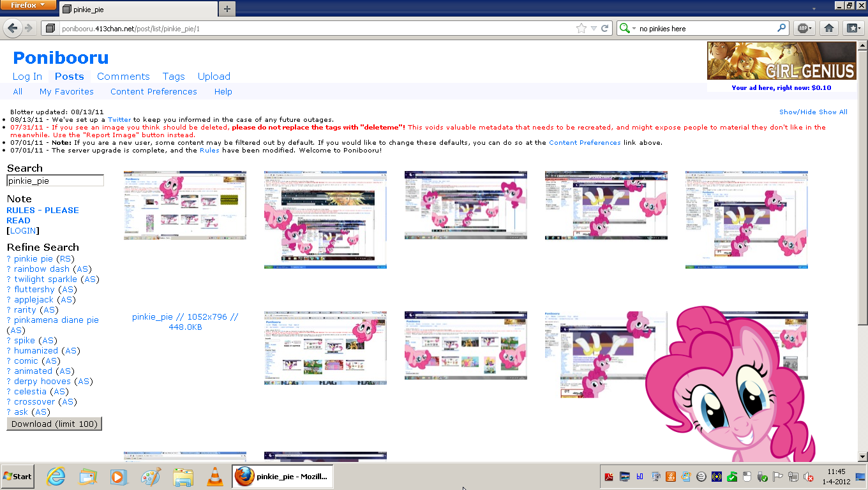Open the Log In menu item
Screen dimensions: 868x490
point(27,77)
